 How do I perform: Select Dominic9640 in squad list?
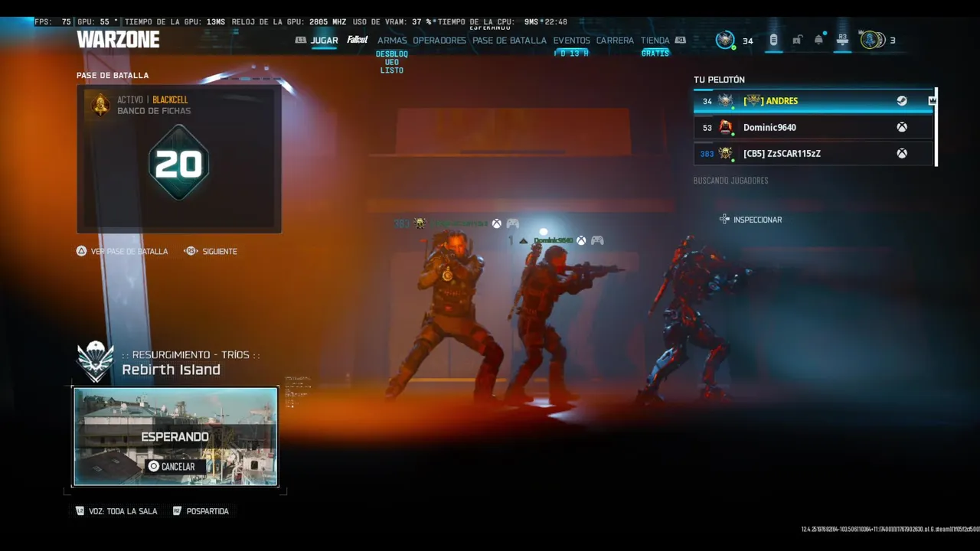click(813, 127)
